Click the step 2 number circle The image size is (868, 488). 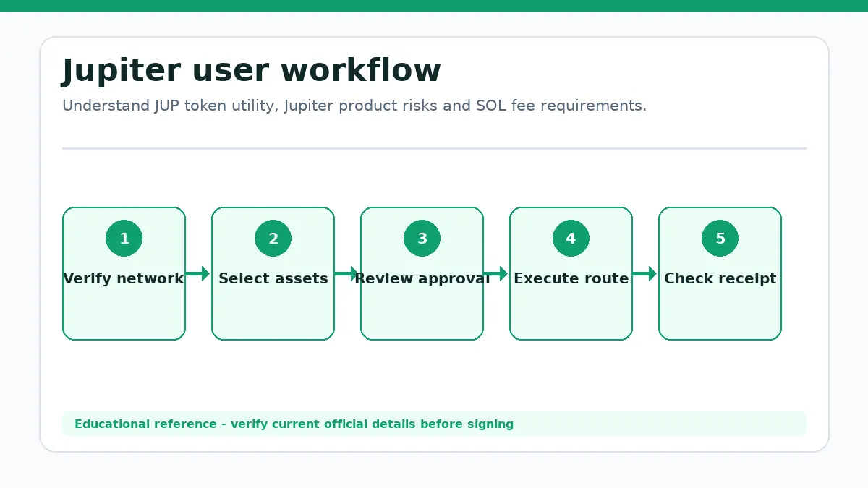coord(273,239)
